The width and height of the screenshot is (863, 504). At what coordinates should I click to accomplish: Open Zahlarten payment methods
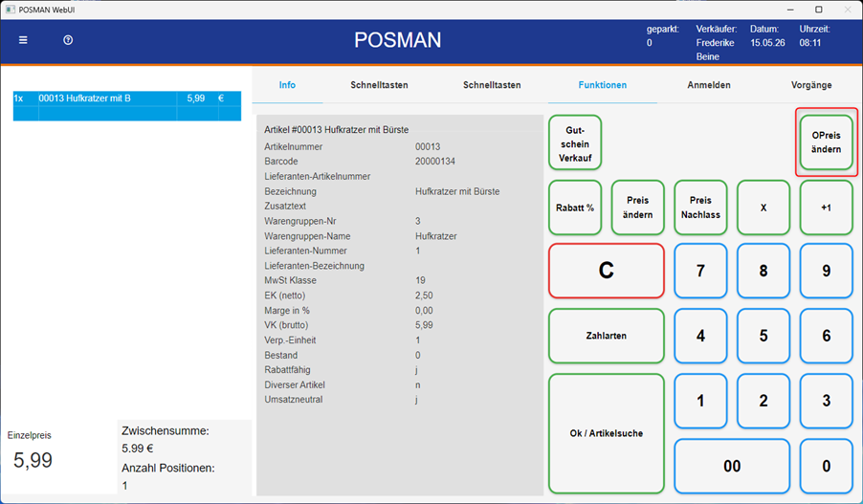tap(607, 336)
